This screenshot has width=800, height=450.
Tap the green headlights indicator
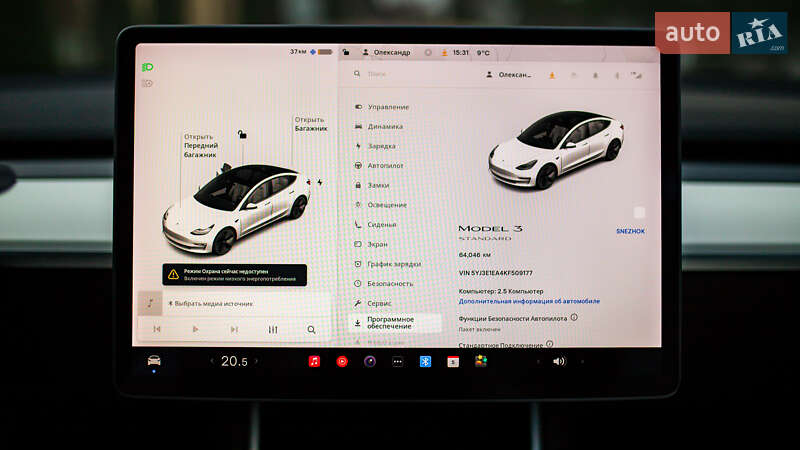click(x=147, y=67)
